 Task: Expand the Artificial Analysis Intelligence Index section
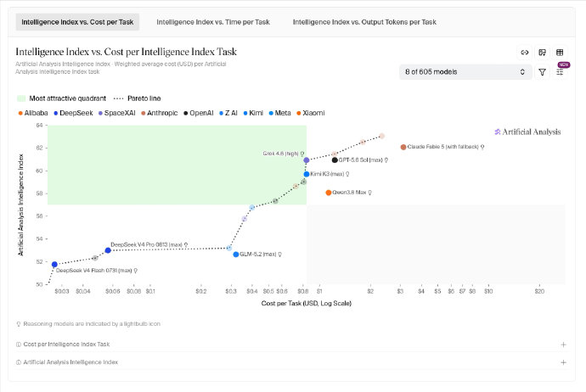[x=293, y=362]
